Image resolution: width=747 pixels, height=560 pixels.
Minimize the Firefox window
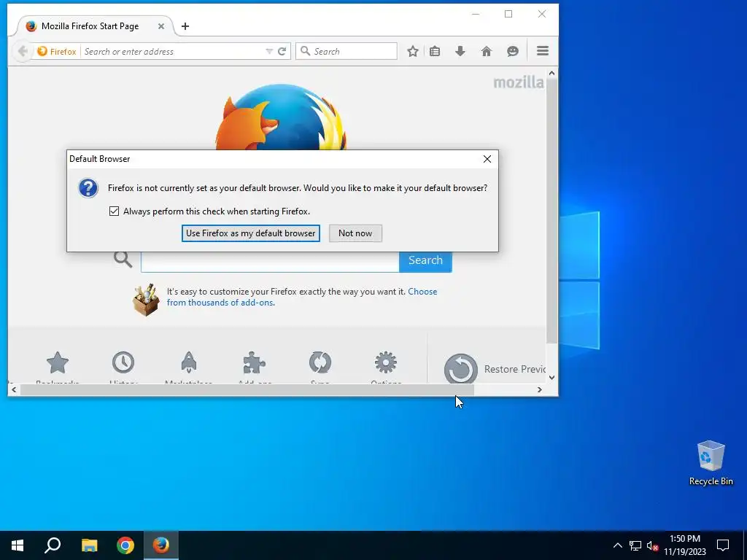coord(476,14)
